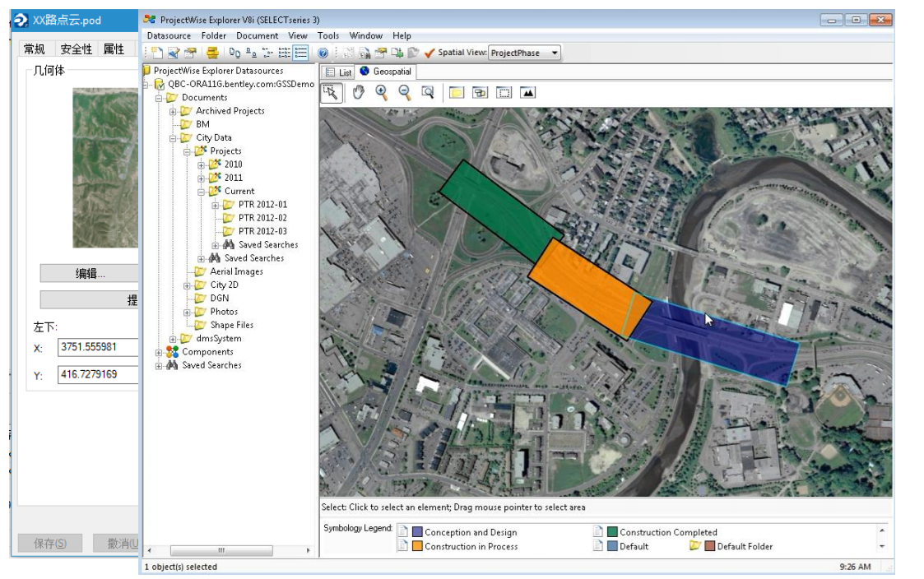Viewport: 924px width, 579px height.
Task: Open the Folder menu
Action: (214, 36)
